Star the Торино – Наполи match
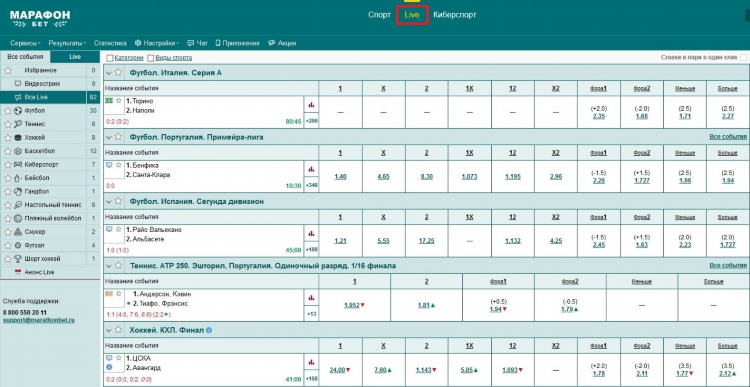This screenshot has height=387, width=750. pyautogui.click(x=119, y=100)
